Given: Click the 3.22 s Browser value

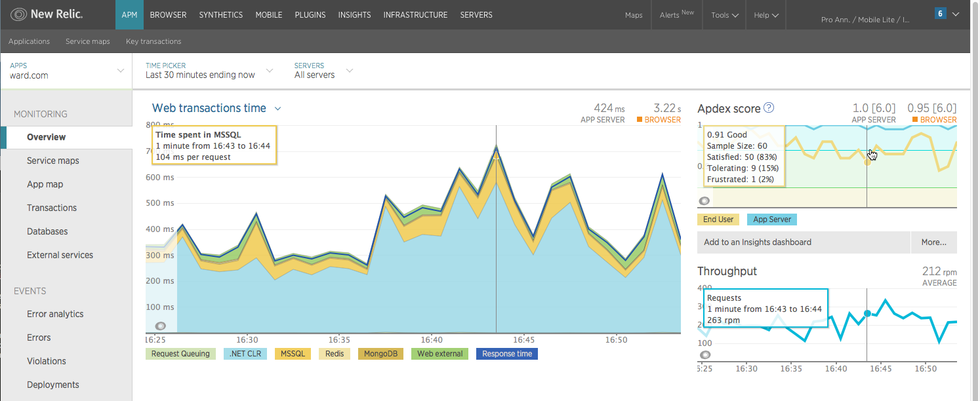Looking at the screenshot, I should click(667, 108).
